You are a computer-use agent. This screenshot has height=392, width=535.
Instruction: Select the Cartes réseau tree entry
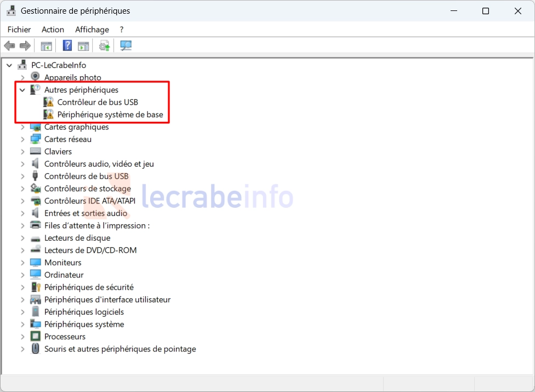click(x=67, y=139)
